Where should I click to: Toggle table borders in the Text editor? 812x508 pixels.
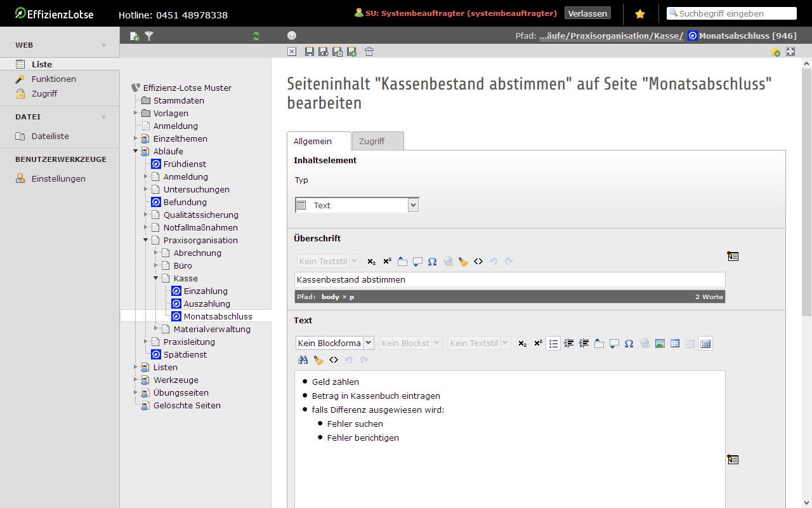[705, 344]
